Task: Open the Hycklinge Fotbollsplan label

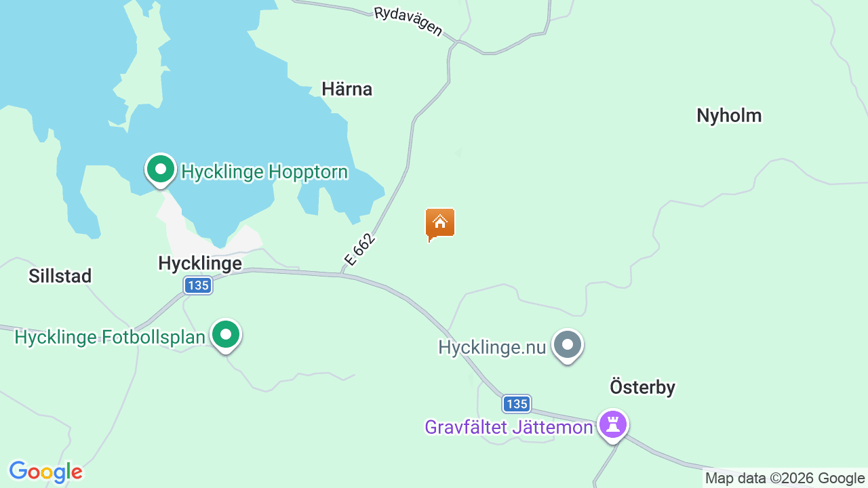Action: tap(110, 337)
